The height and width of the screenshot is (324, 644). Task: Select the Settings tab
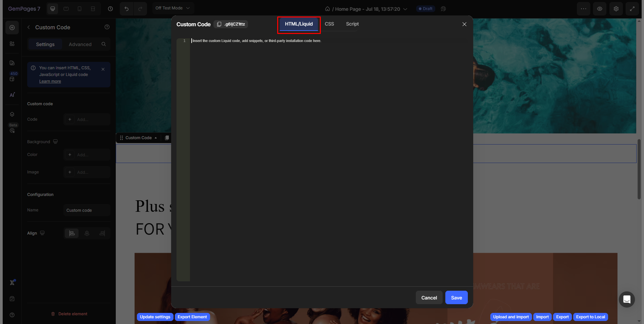[x=45, y=44]
